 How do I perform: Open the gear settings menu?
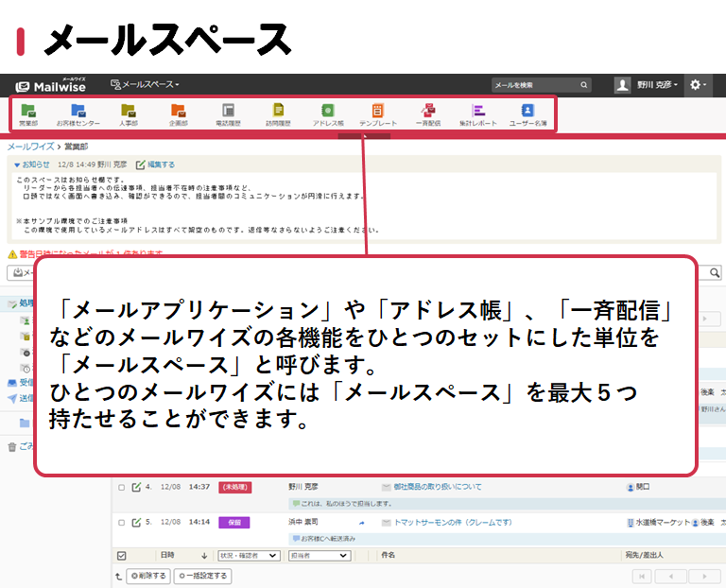coord(699,85)
